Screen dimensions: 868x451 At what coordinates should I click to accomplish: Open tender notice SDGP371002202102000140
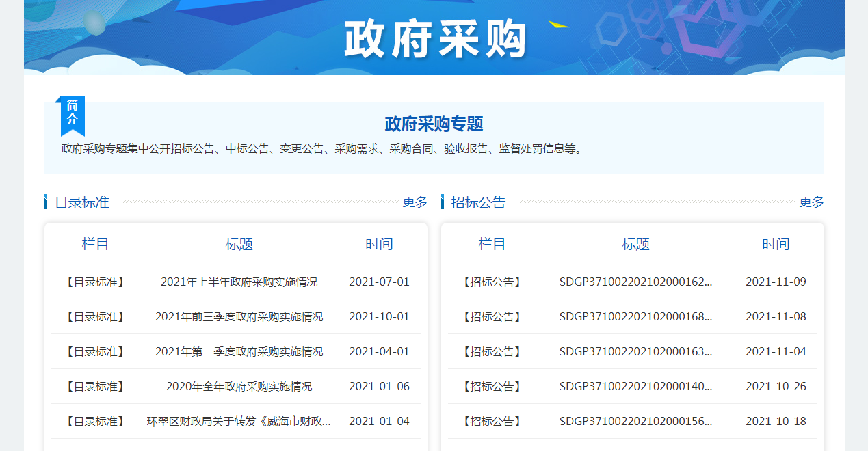(635, 386)
